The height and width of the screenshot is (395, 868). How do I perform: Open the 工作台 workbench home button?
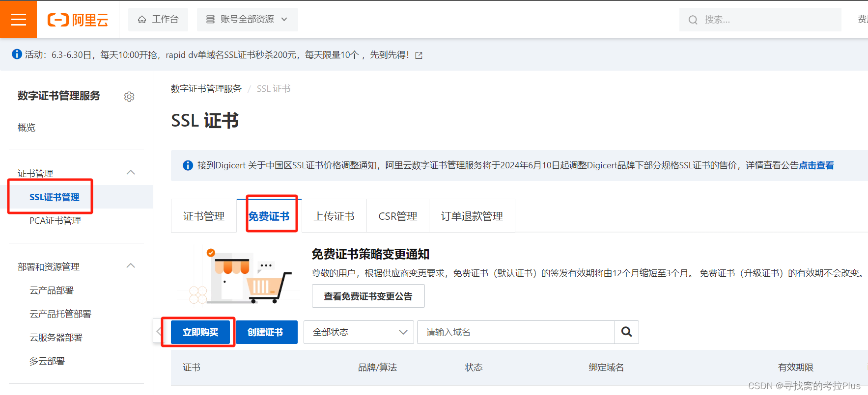[158, 19]
